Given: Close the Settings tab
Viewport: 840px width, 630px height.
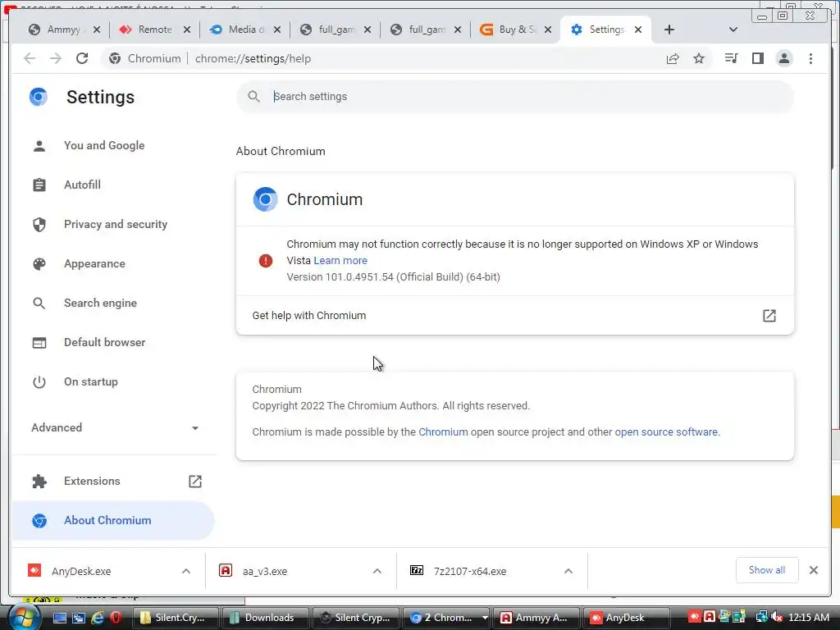Looking at the screenshot, I should click(638, 30).
